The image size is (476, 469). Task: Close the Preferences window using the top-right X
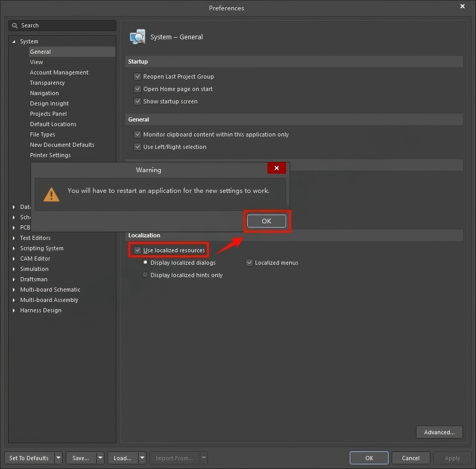click(x=463, y=6)
